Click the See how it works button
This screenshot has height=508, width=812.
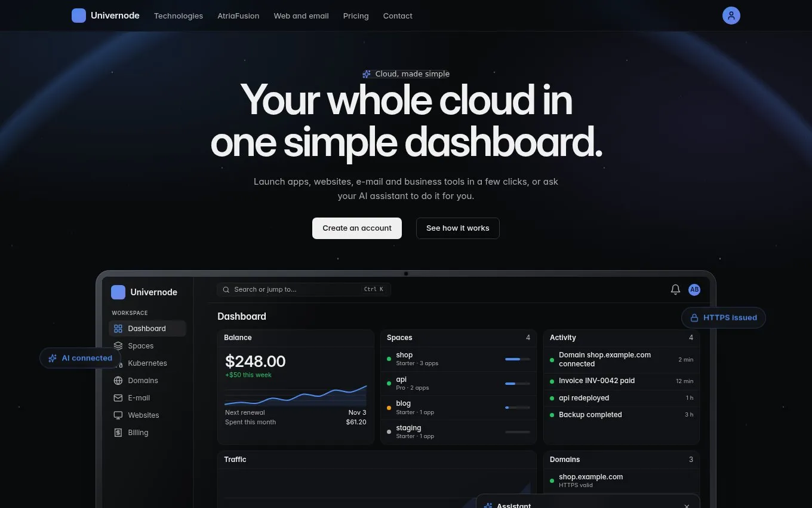point(458,228)
